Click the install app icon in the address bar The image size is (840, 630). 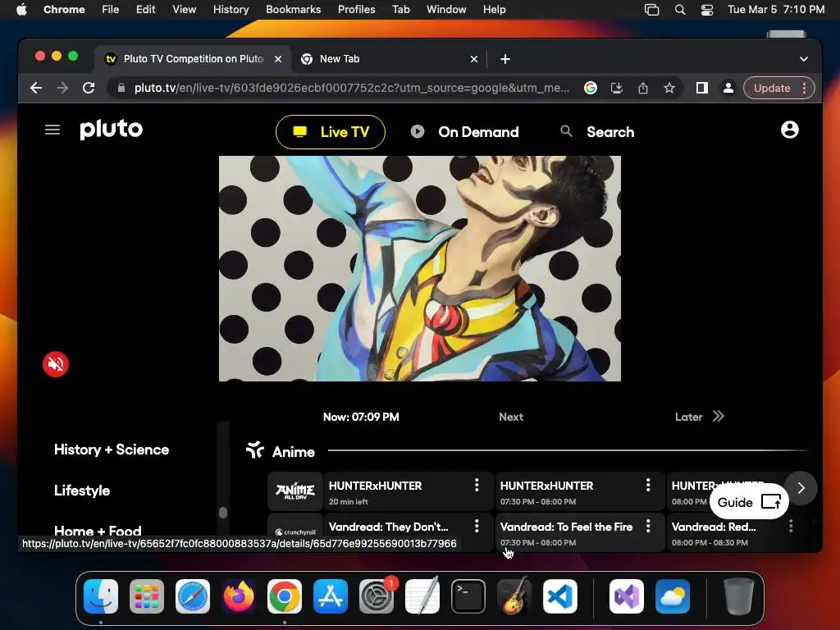[617, 88]
